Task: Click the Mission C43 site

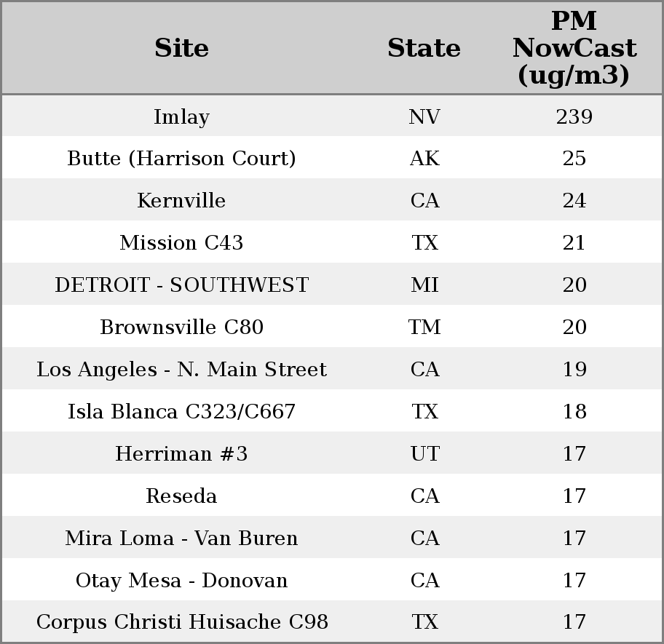Action: click(181, 243)
